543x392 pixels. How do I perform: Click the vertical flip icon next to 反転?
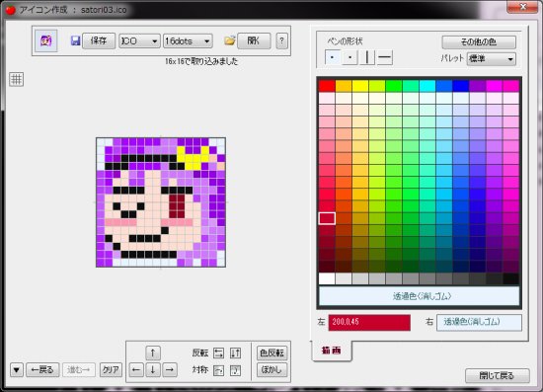[236, 353]
